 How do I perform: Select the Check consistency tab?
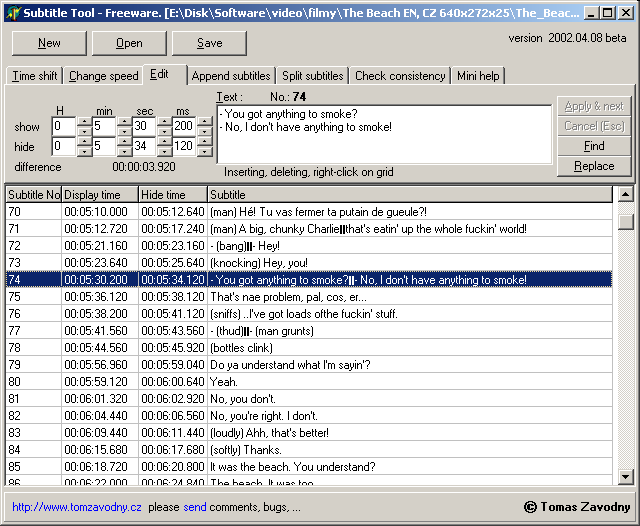(x=399, y=76)
